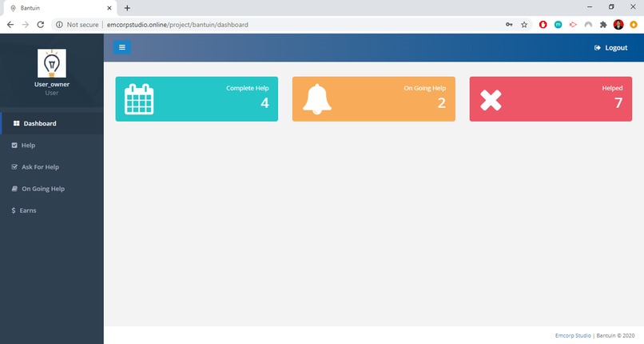This screenshot has width=644, height=344.
Task: Click the Help checkbox icon in sidebar
Action: 14,145
